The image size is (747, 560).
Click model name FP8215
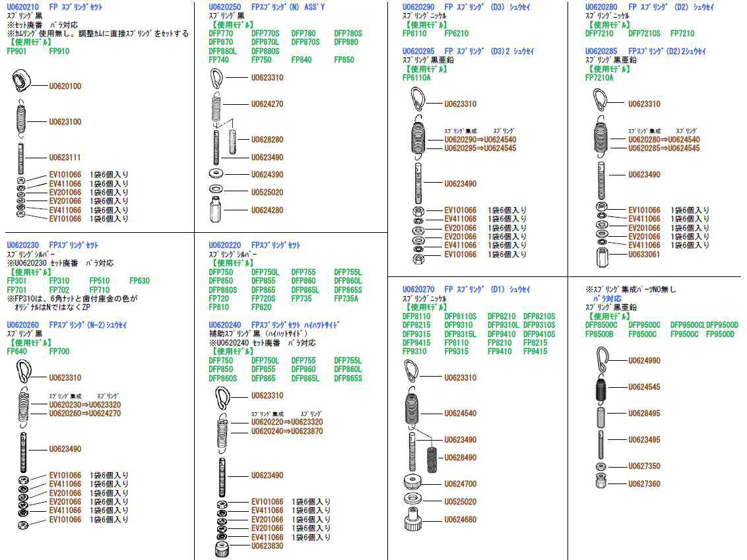coord(535,344)
